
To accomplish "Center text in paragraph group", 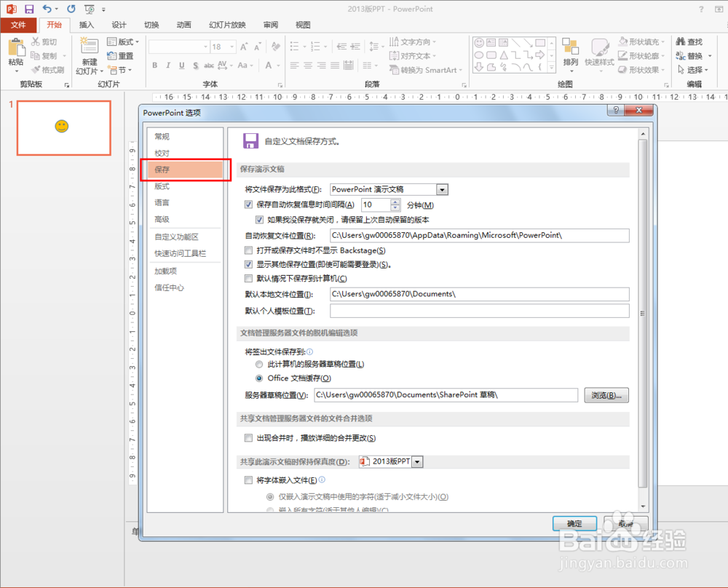I will pyautogui.click(x=308, y=65).
